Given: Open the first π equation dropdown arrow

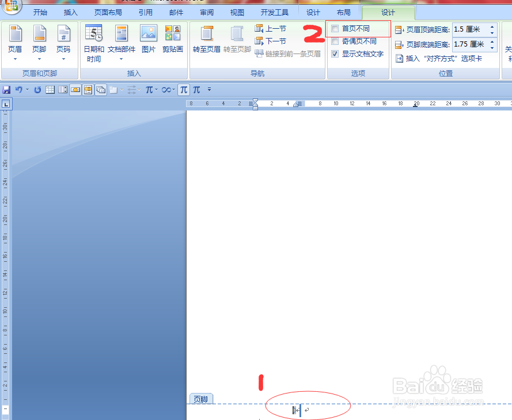Looking at the screenshot, I should 157,90.
